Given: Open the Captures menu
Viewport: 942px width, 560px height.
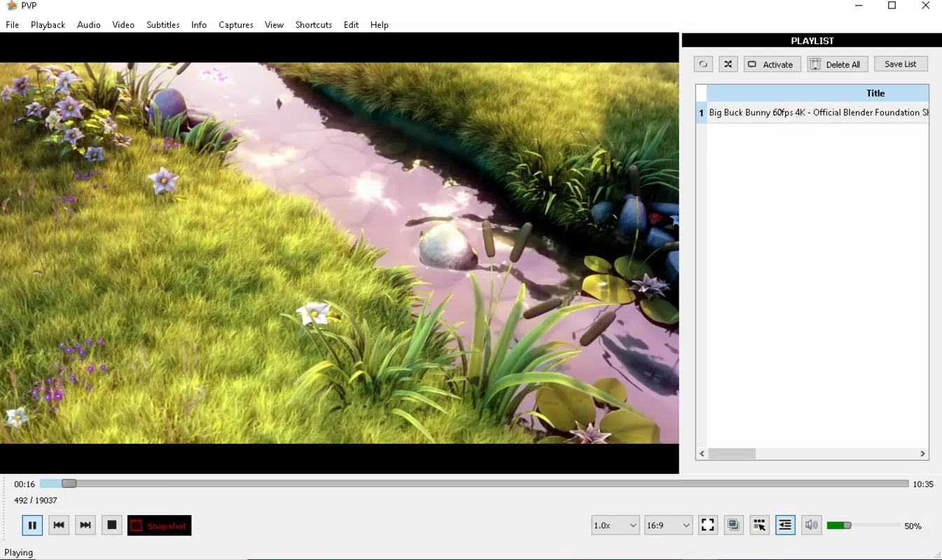Looking at the screenshot, I should click(x=236, y=24).
